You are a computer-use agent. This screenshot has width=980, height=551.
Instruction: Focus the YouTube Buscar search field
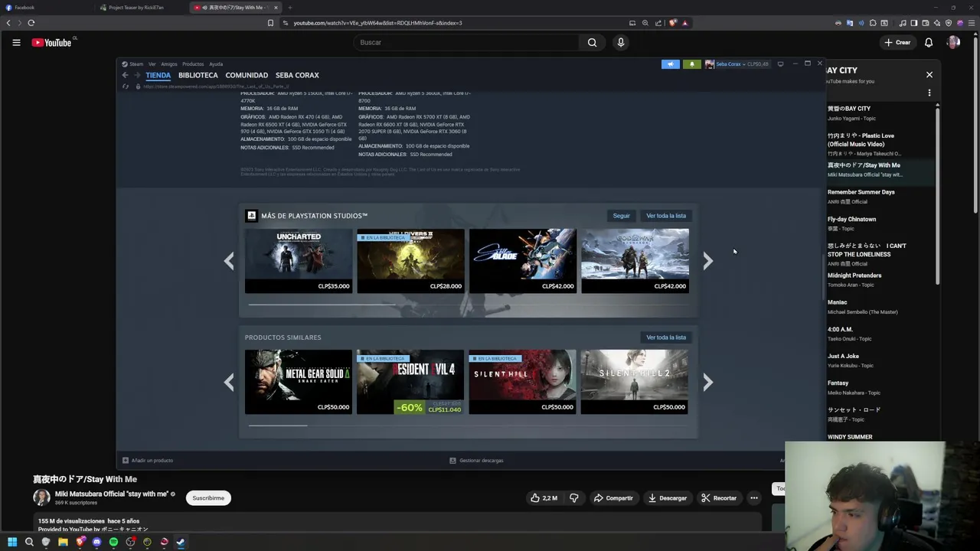[466, 43]
